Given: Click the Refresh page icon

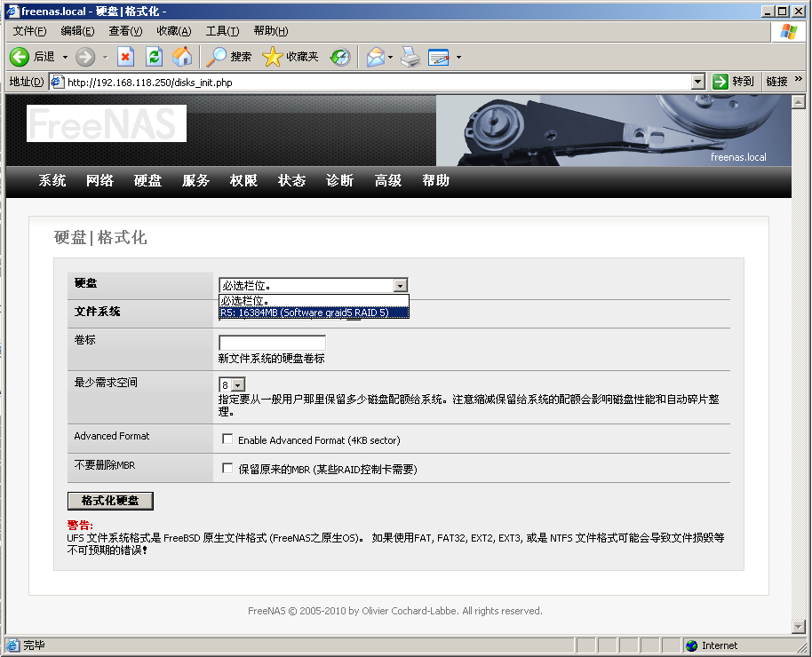Looking at the screenshot, I should (x=154, y=57).
